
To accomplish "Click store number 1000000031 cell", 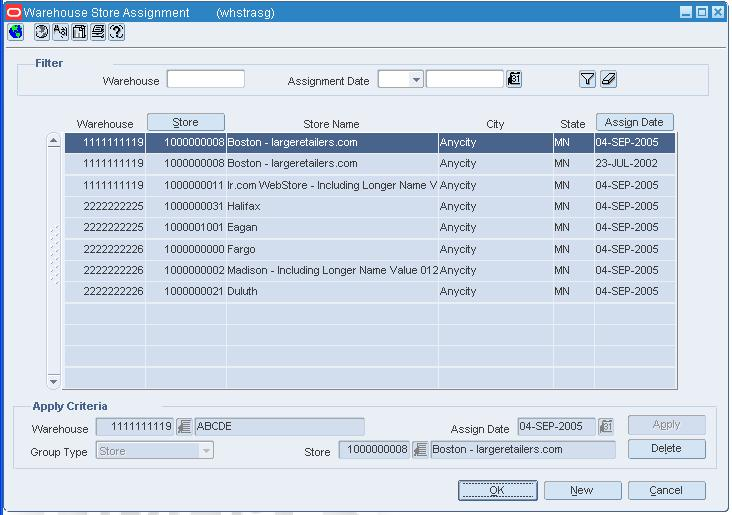I will pos(186,206).
